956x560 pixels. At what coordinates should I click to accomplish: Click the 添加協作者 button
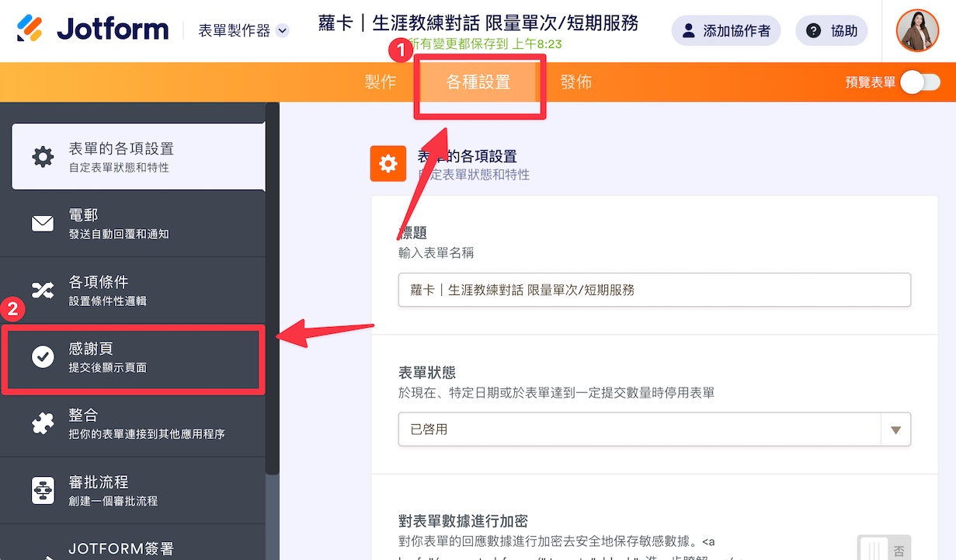(726, 31)
